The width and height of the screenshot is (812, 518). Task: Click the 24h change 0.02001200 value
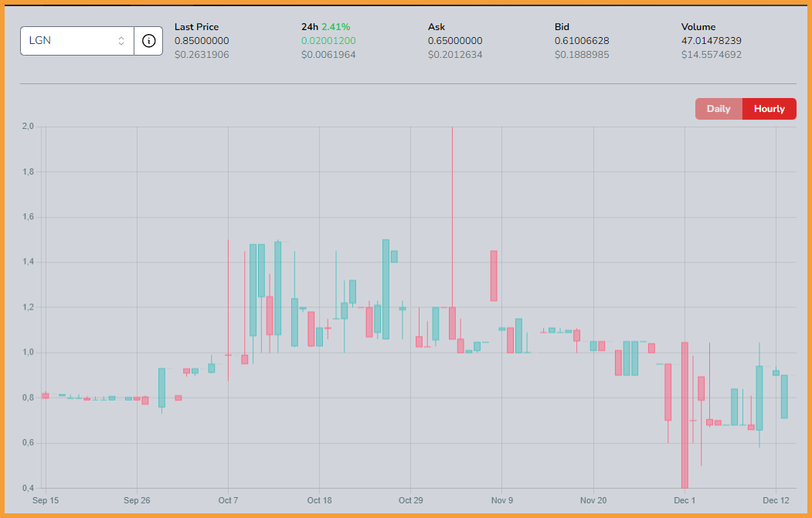328,40
